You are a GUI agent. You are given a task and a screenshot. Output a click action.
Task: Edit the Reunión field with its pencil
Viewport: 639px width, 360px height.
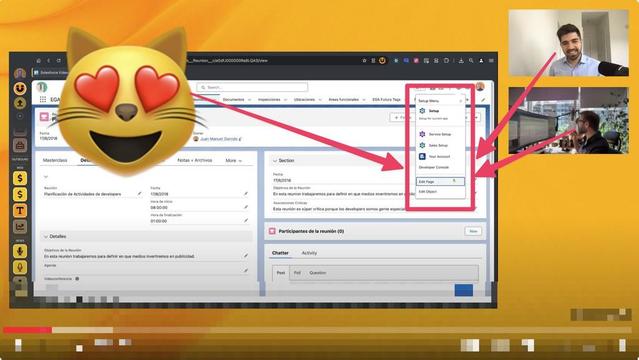140,194
